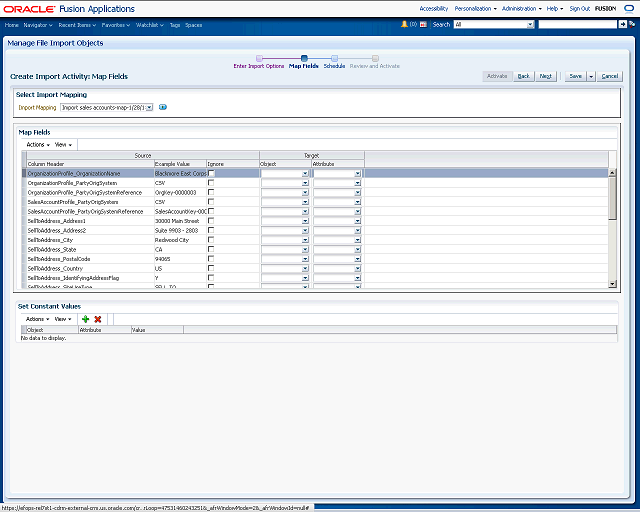This screenshot has width=640, height=512.
Task: Click the Schedule train step icon
Action: [x=334, y=58]
